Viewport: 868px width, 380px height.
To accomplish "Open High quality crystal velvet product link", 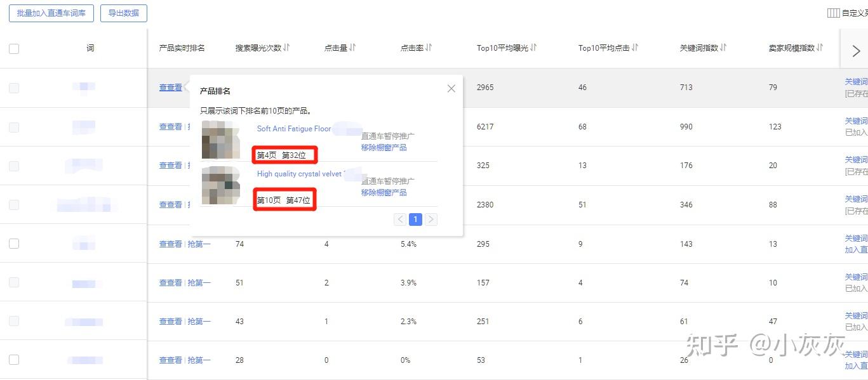I will 300,174.
